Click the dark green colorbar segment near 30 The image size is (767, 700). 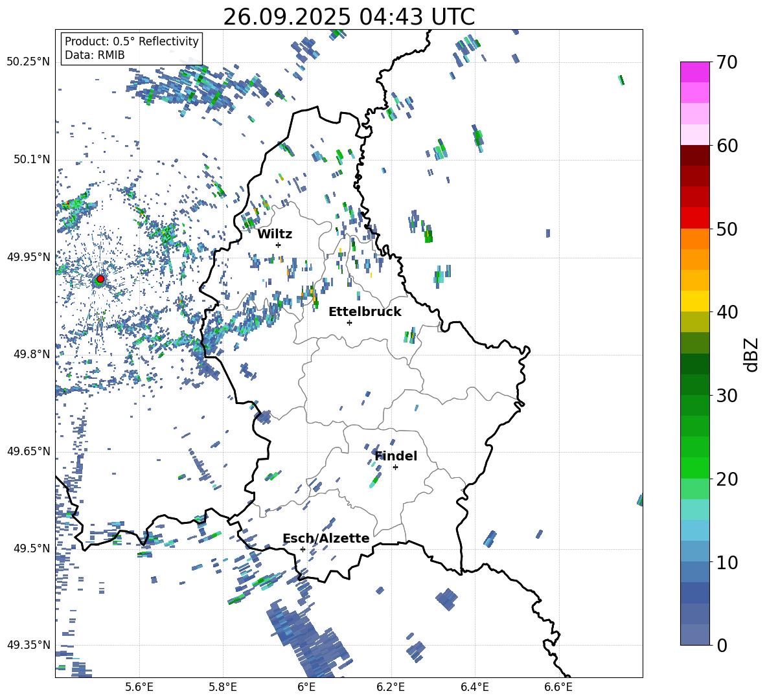[694, 385]
